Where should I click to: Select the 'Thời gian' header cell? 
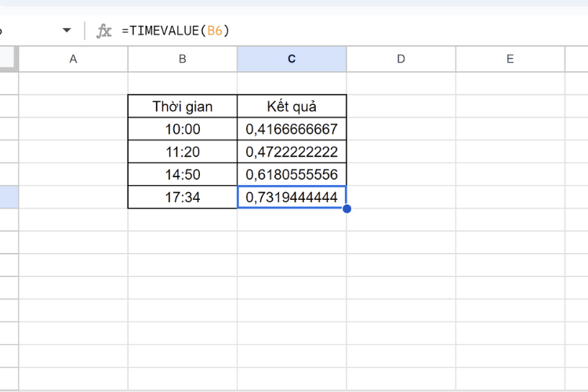coord(182,106)
